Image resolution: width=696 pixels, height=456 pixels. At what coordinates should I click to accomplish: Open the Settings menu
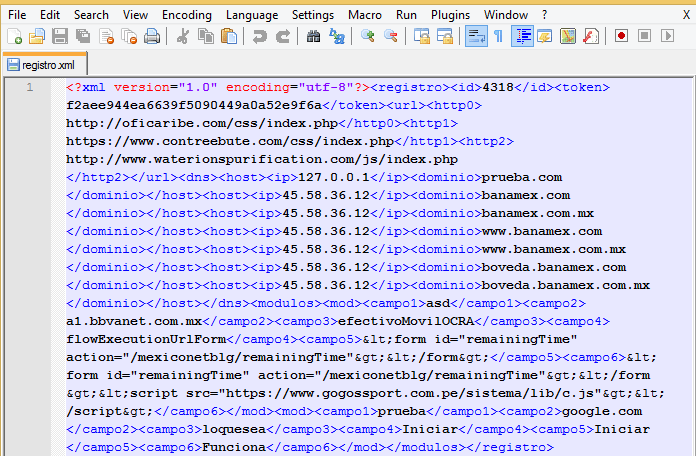(x=313, y=15)
